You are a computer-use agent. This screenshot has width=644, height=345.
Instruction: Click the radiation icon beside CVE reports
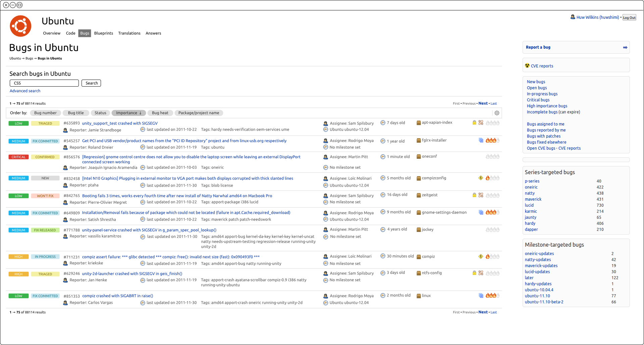pyautogui.click(x=527, y=66)
